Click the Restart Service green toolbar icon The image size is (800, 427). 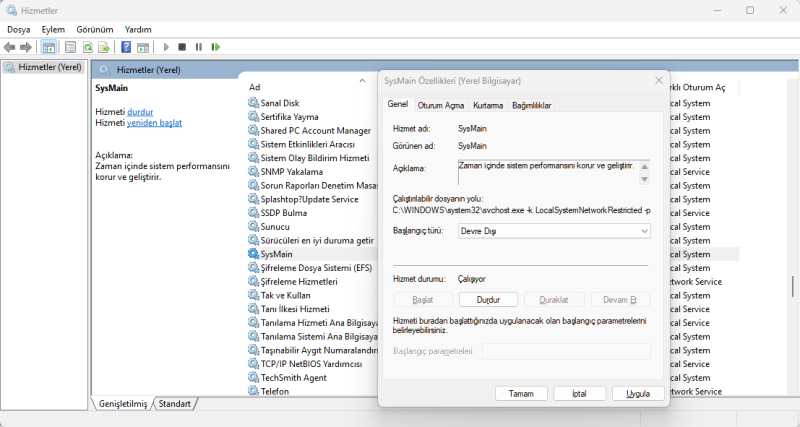[x=216, y=47]
